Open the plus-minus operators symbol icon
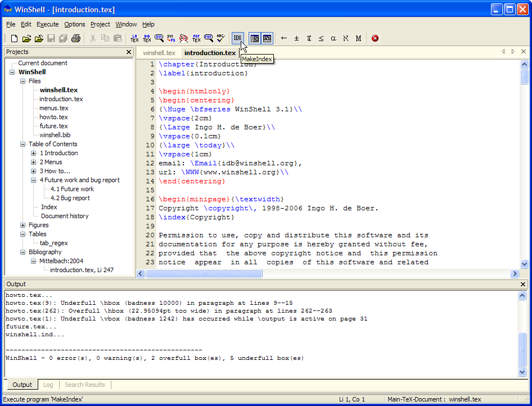This screenshot has width=532, height=406. [296, 38]
